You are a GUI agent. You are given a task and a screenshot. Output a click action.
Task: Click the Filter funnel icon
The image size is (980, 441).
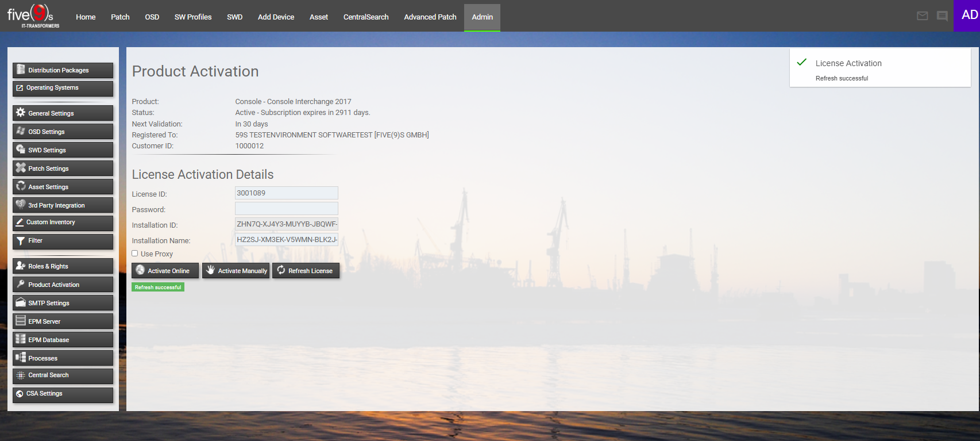click(21, 241)
